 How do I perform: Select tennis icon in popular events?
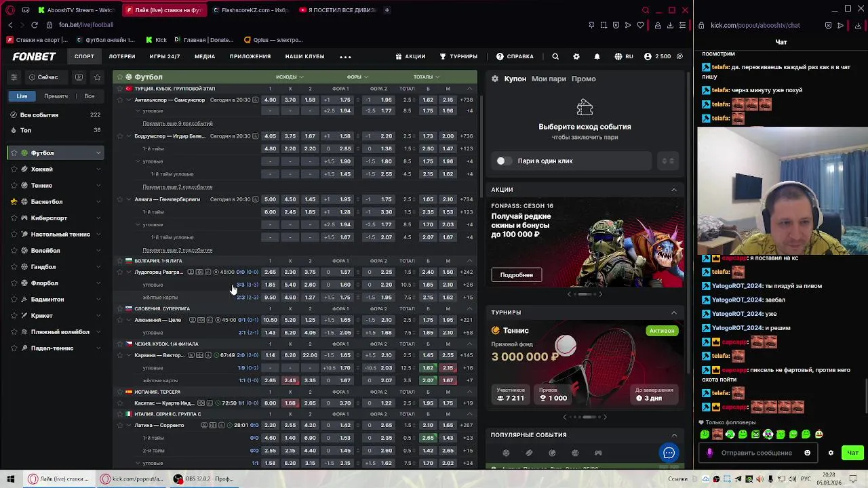pyautogui.click(x=552, y=453)
